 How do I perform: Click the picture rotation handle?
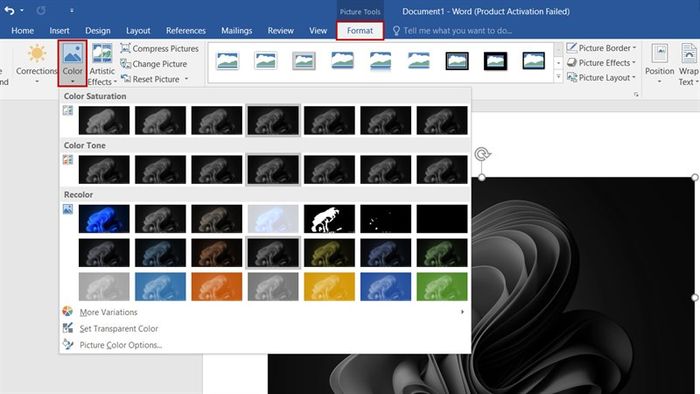pyautogui.click(x=482, y=154)
